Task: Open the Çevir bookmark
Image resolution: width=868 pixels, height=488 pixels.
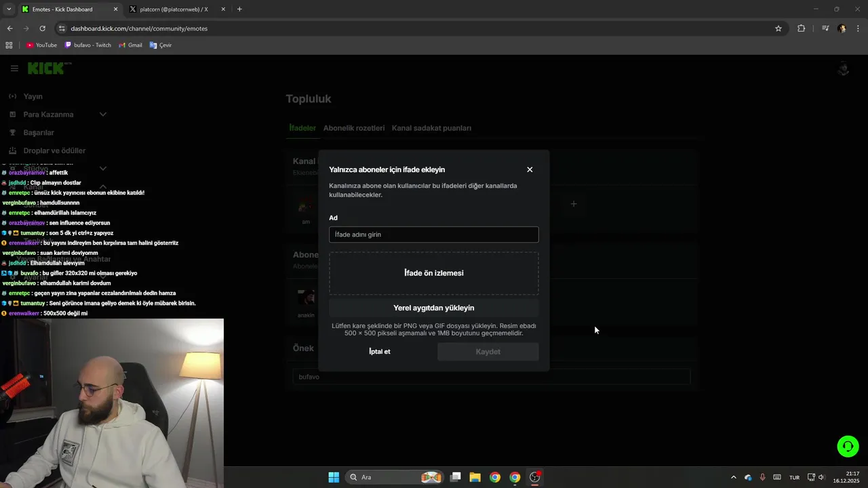Action: point(161,45)
